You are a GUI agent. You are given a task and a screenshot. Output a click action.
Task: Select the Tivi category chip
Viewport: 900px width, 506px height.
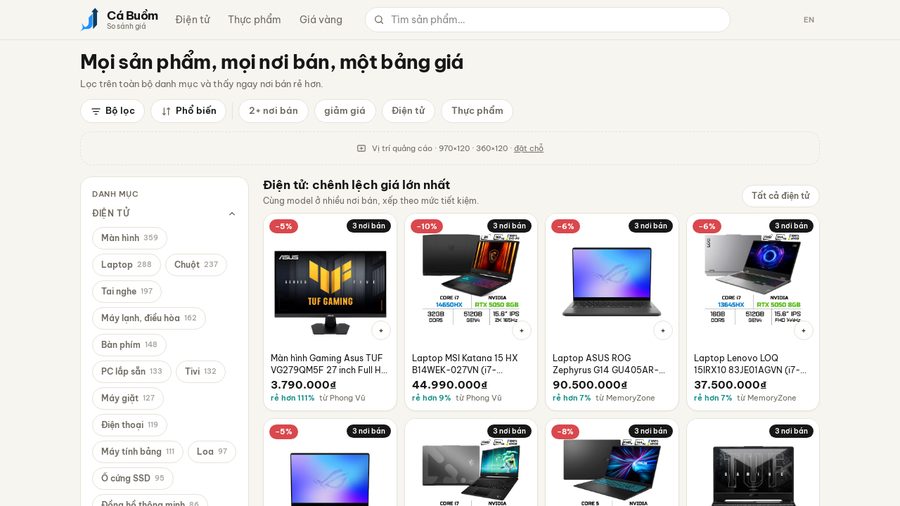(x=200, y=371)
